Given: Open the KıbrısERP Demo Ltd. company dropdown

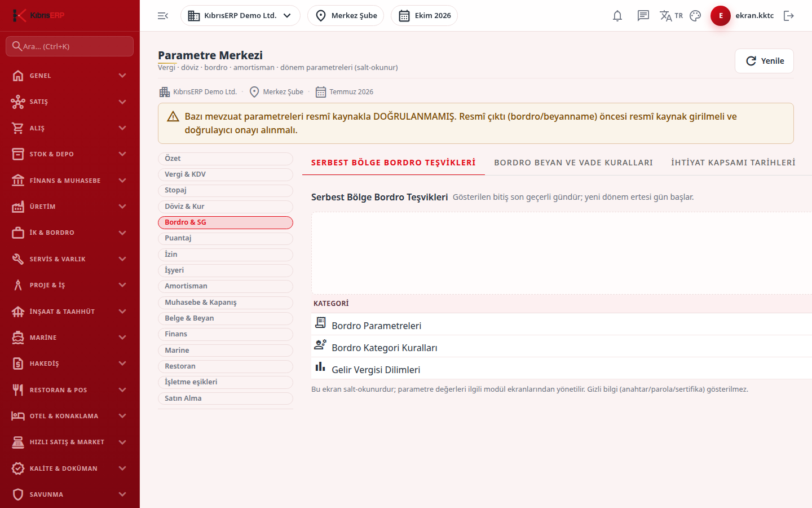Looking at the screenshot, I should coord(240,16).
